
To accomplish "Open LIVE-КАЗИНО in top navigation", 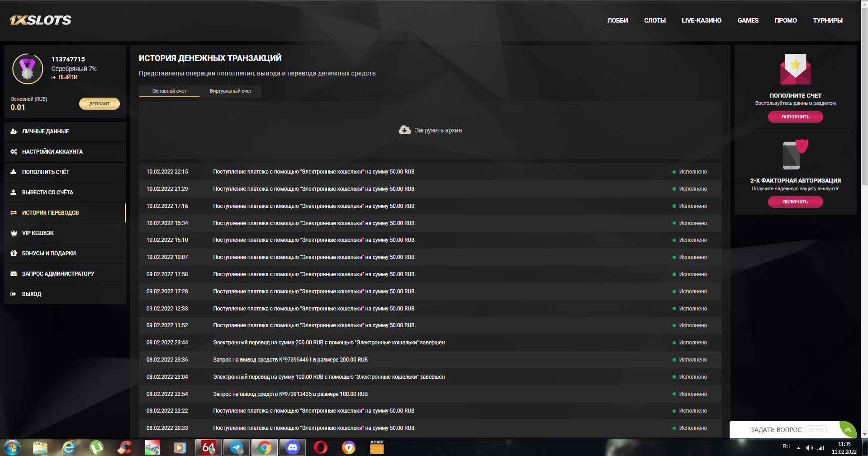I will pos(702,20).
